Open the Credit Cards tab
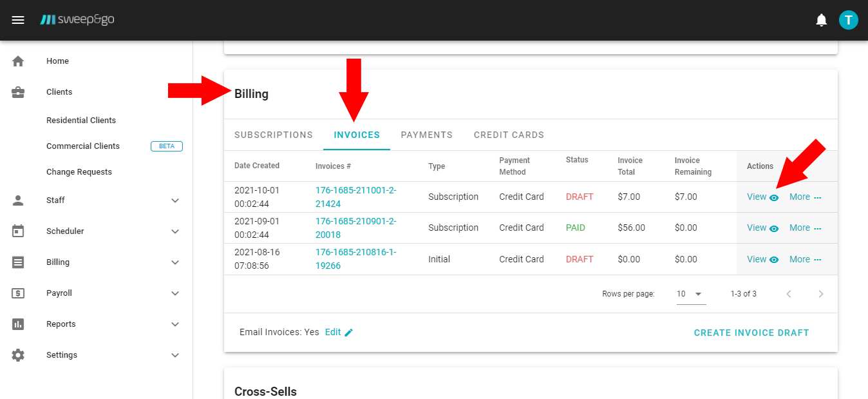Viewport: 868px width, 399px height. [509, 135]
